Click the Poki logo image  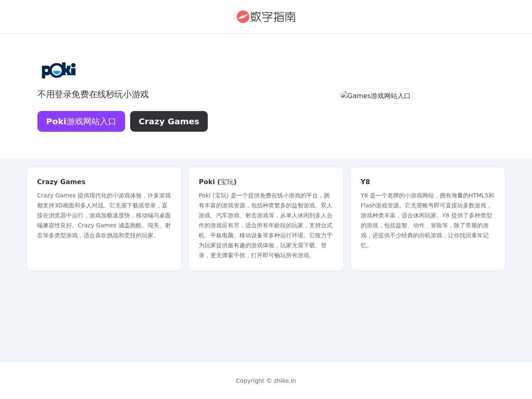click(x=59, y=70)
